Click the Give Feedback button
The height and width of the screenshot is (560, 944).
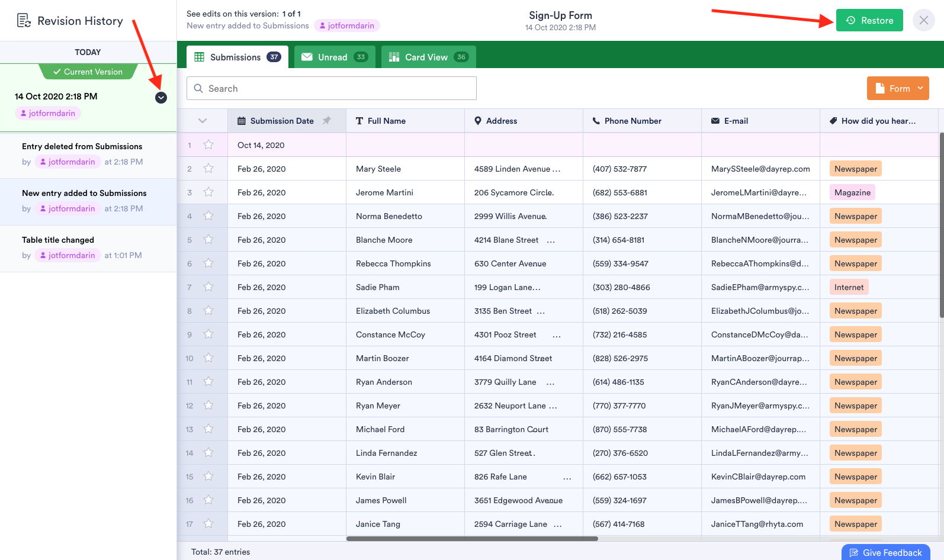point(885,552)
